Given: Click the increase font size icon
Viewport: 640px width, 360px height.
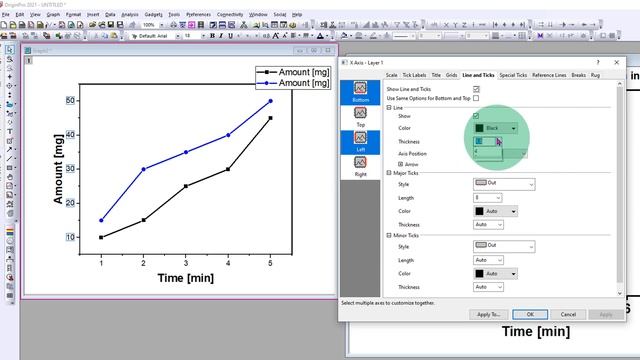Looking at the screenshot, I should point(276,36).
